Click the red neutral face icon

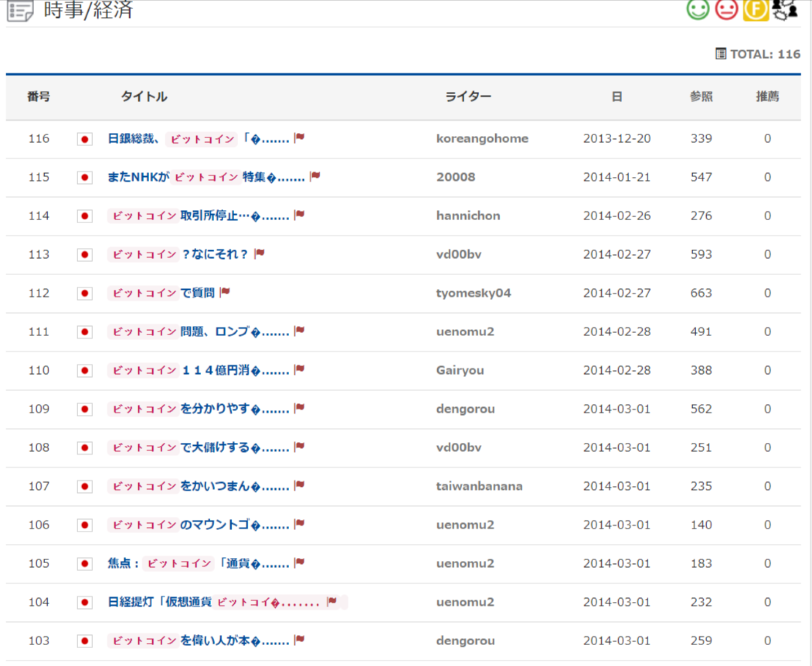point(726,8)
